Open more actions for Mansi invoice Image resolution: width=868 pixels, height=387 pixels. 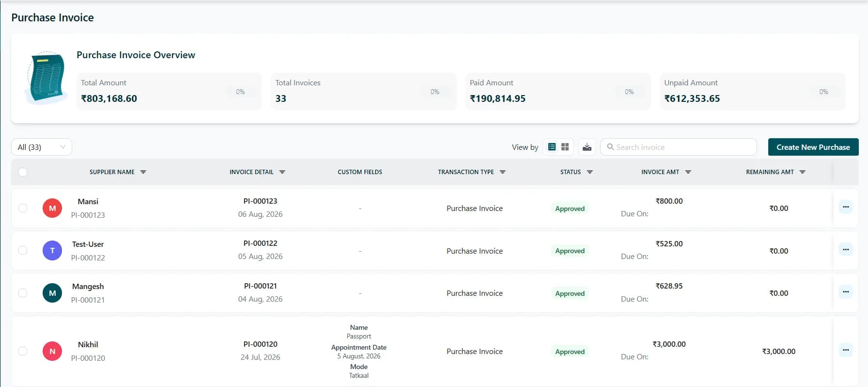click(x=846, y=207)
